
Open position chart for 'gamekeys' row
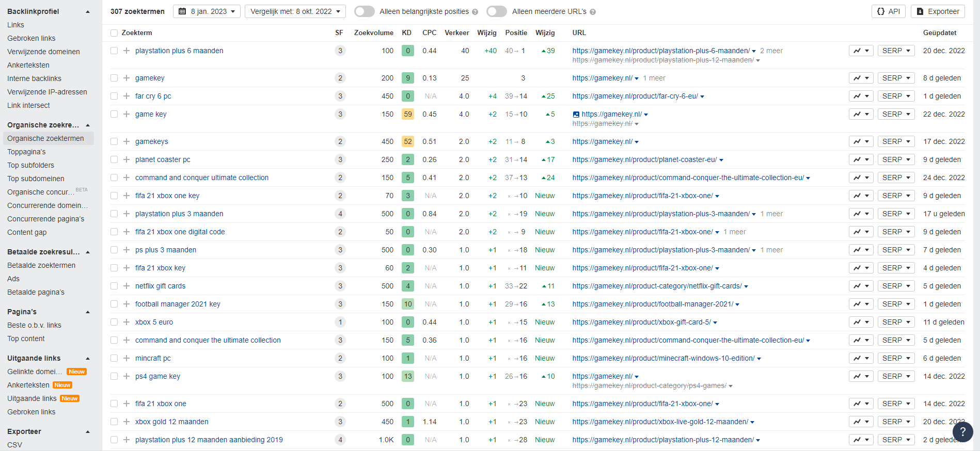coord(861,141)
